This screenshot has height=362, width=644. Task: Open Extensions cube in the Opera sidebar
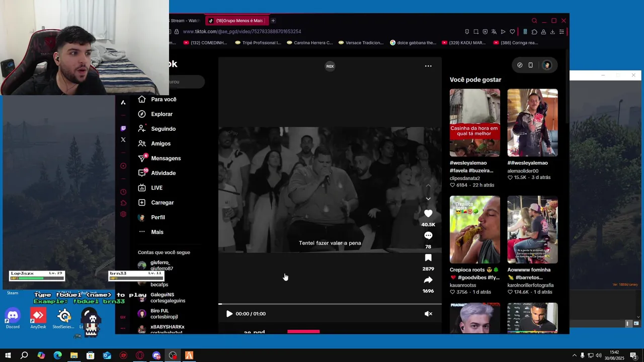123,203
